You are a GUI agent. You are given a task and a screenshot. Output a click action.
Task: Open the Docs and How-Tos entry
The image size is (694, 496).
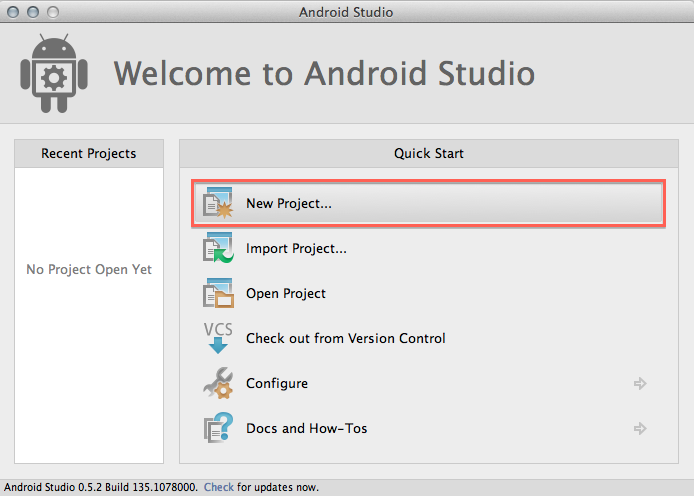[x=428, y=428]
